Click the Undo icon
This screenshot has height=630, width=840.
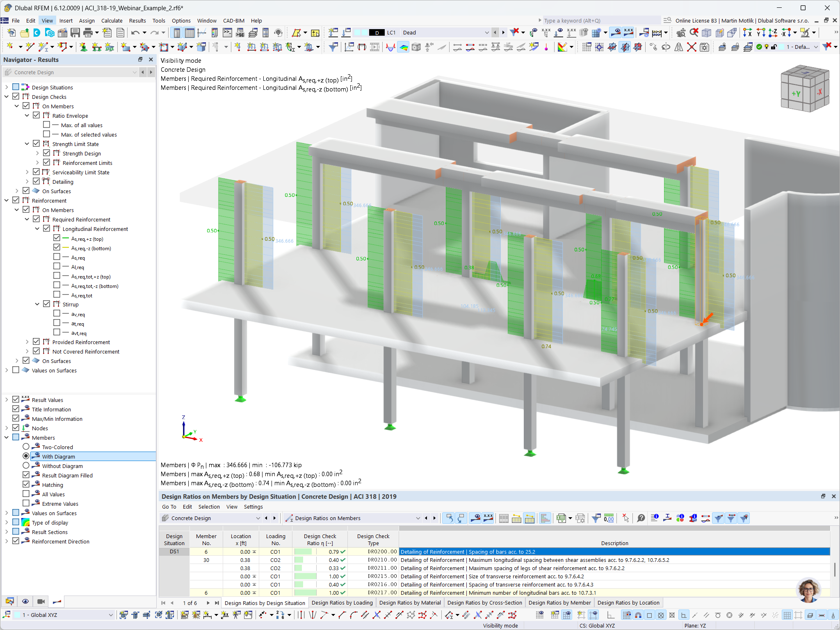point(135,33)
